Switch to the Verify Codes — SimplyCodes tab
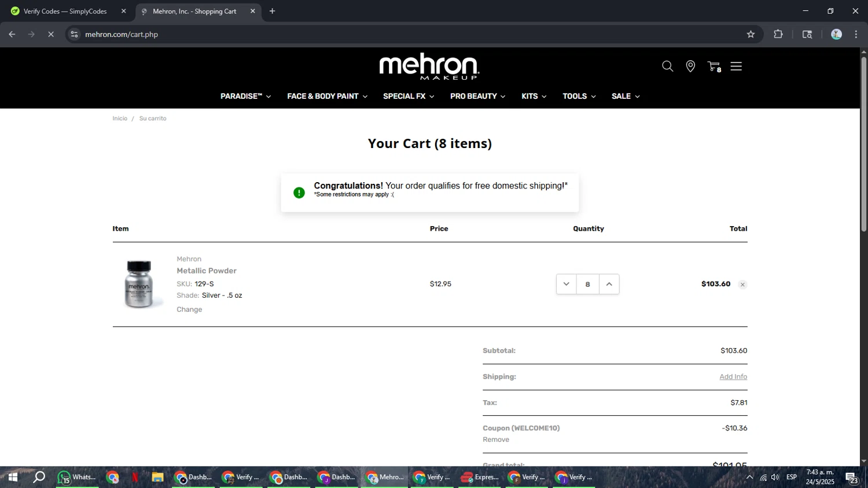Screen dimensions: 868x488 tap(65, 11)
